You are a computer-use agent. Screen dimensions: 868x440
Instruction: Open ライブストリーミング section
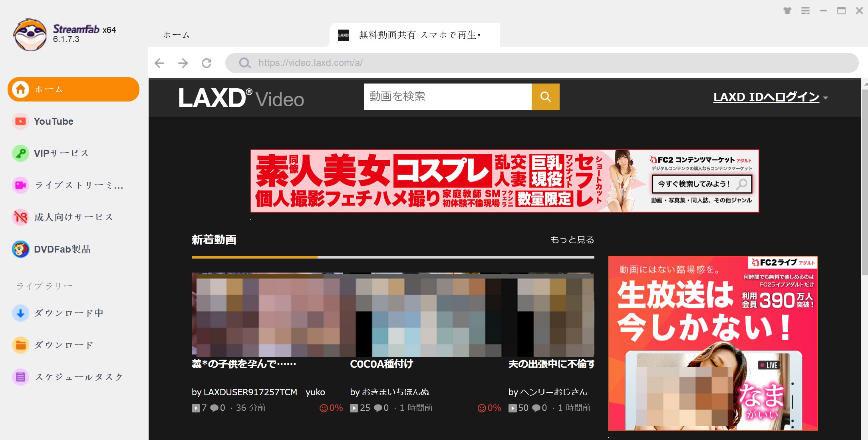click(79, 185)
